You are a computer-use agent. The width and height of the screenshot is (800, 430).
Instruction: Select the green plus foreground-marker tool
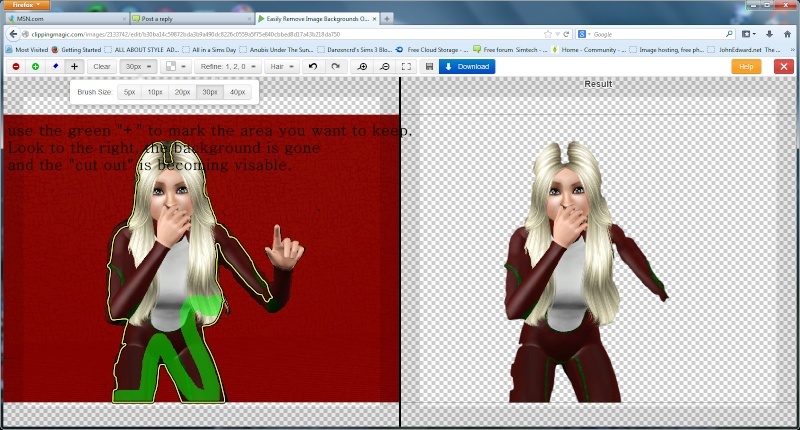click(35, 66)
